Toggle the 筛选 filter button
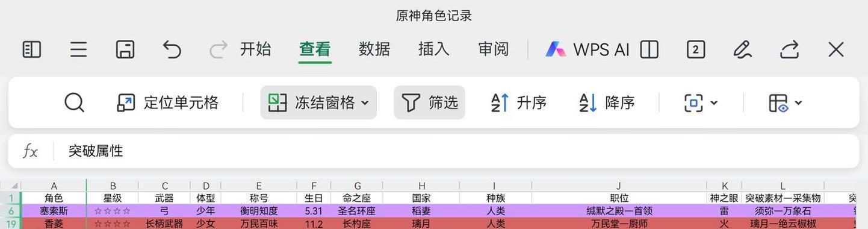 point(430,102)
